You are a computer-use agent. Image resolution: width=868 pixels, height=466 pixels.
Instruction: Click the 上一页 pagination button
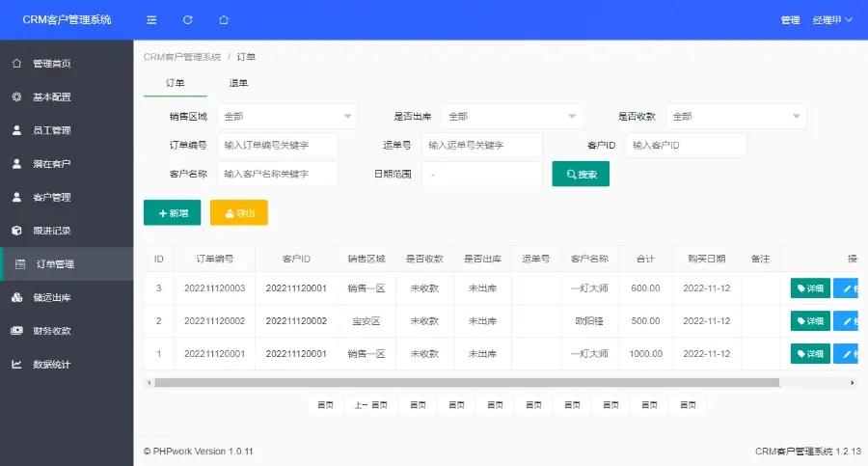[370, 405]
